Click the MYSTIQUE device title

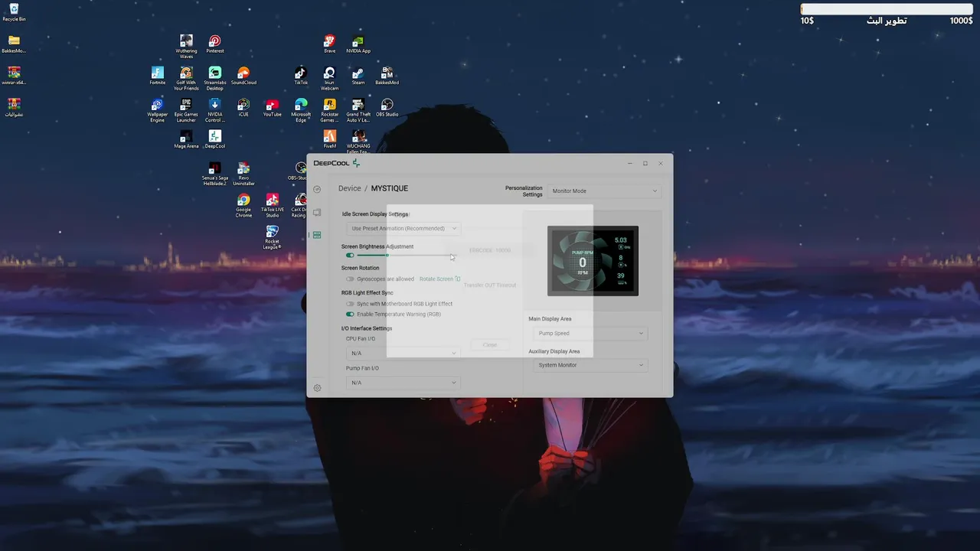[390, 188]
